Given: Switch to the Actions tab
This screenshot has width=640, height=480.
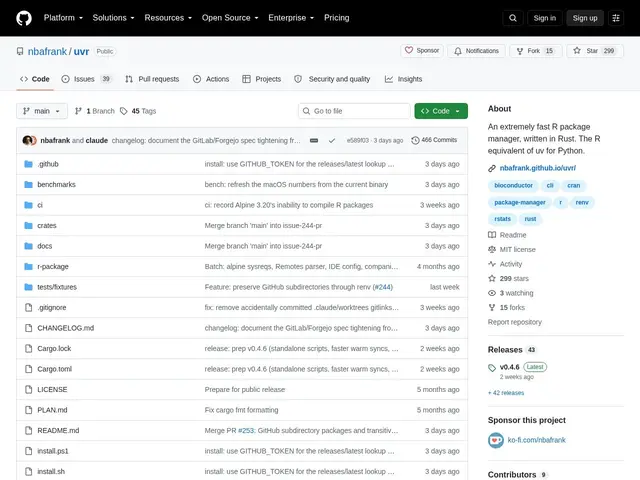Looking at the screenshot, I should coord(211,79).
